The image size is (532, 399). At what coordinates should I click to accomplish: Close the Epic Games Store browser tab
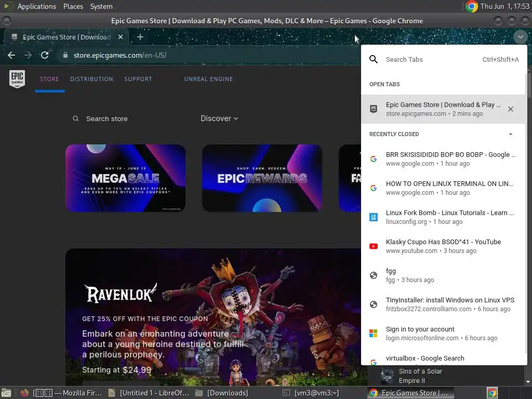pos(120,37)
